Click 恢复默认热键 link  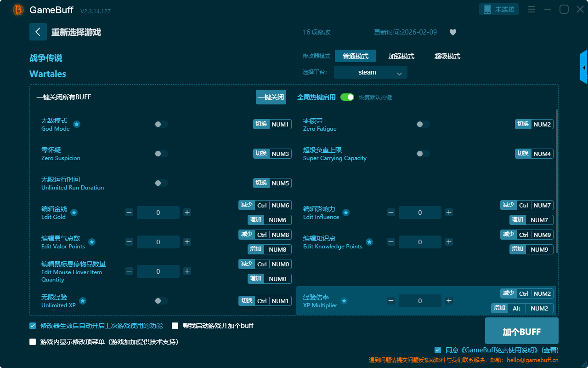point(375,98)
